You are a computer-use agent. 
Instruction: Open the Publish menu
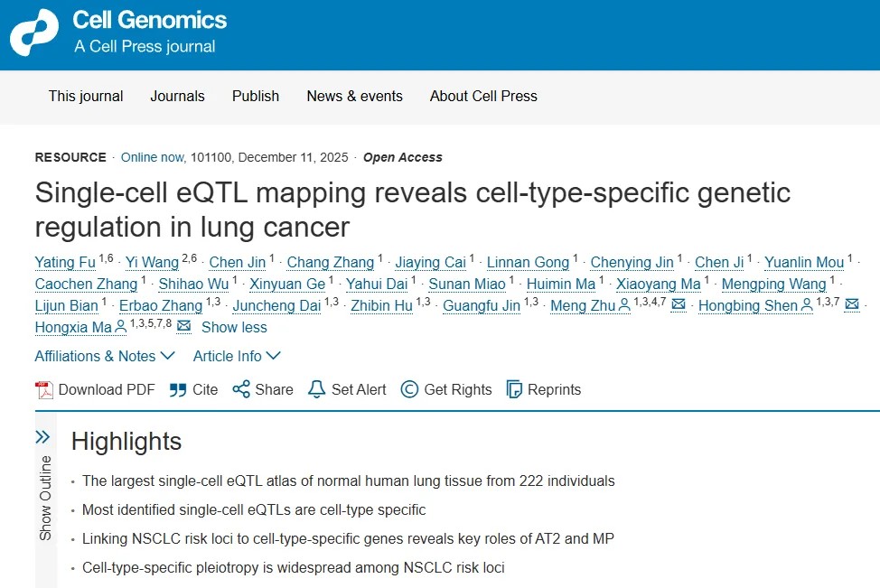point(256,96)
